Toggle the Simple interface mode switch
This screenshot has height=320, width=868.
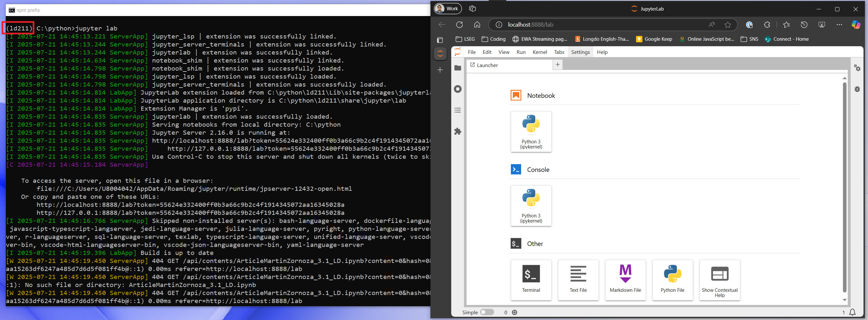(x=487, y=312)
